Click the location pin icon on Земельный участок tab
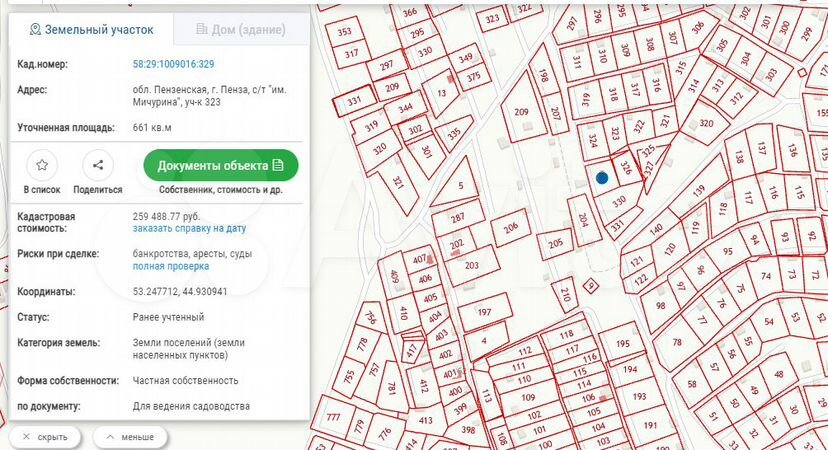This screenshot has height=450, width=828. pyautogui.click(x=35, y=30)
